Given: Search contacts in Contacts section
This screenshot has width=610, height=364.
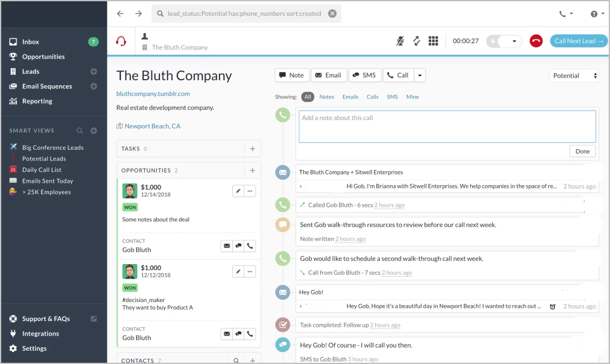Looking at the screenshot, I should [236, 360].
